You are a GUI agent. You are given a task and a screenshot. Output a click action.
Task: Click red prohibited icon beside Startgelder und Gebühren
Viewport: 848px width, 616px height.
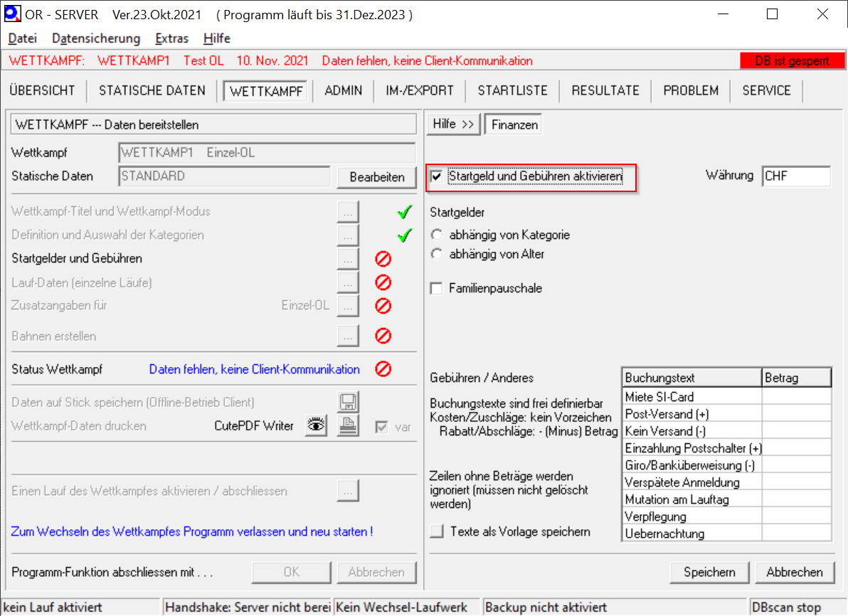tap(383, 259)
